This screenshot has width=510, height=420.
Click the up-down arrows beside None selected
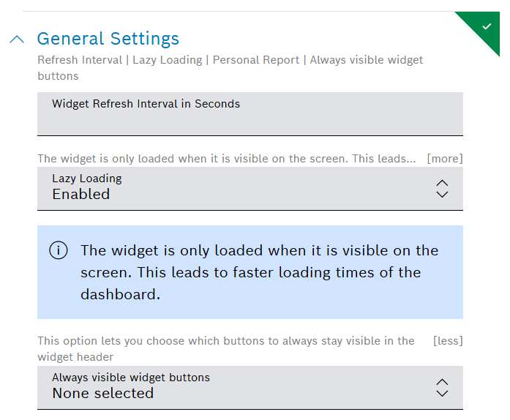pos(441,387)
